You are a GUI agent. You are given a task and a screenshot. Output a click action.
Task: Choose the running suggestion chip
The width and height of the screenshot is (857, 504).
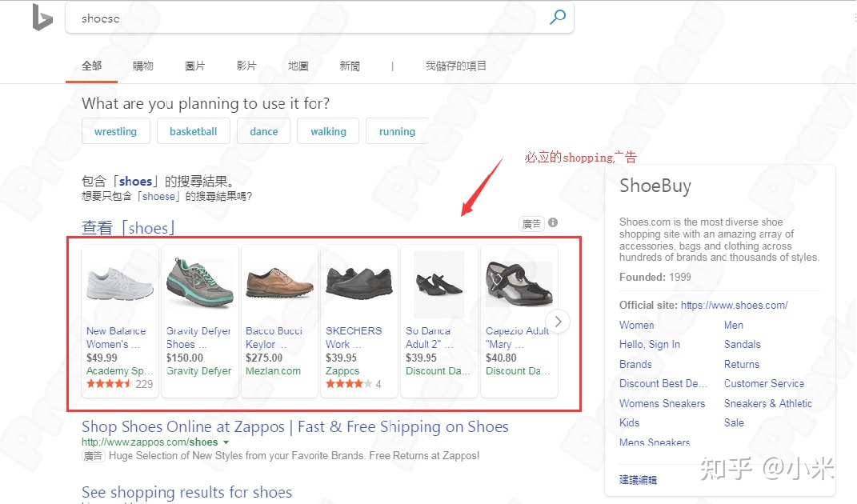pyautogui.click(x=397, y=131)
